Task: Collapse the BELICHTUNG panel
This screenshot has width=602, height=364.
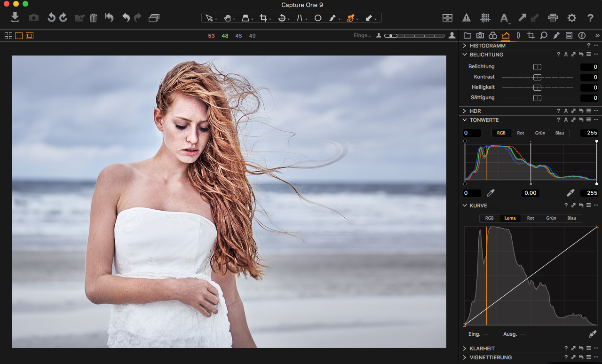Action: (x=465, y=55)
